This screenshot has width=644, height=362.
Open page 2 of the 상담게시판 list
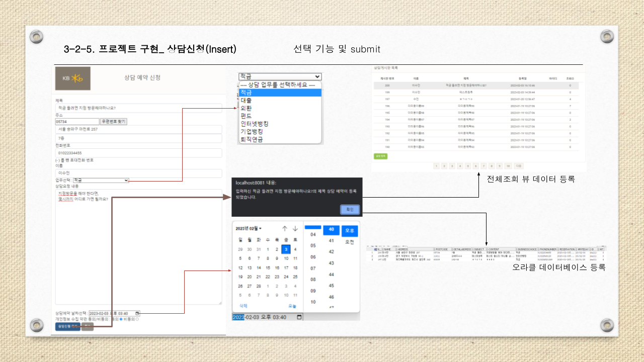pyautogui.click(x=443, y=165)
